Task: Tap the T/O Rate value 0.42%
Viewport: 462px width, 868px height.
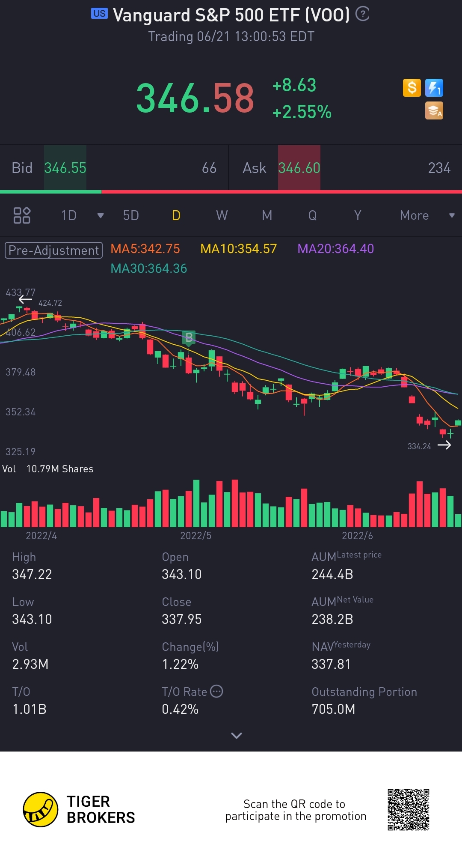Action: point(180,709)
